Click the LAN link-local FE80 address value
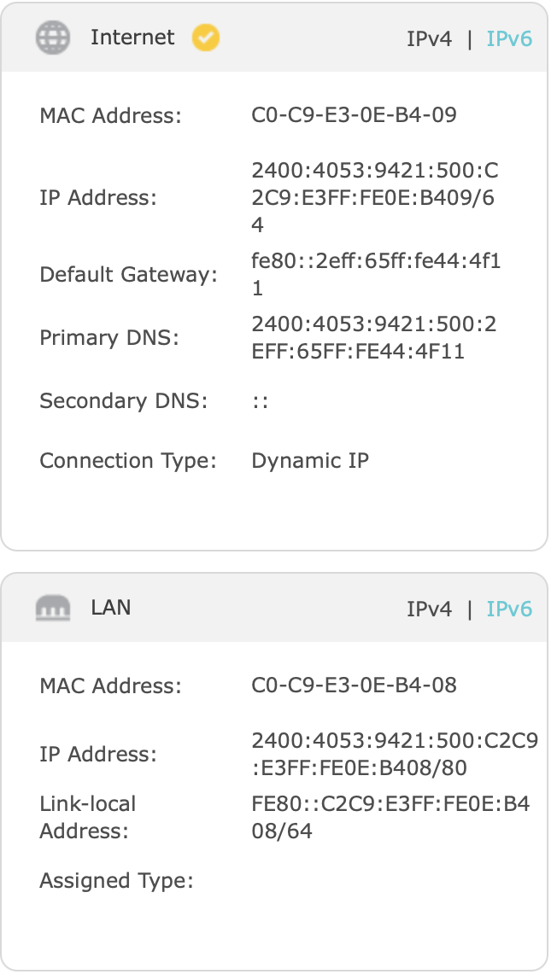The width and height of the screenshot is (557, 980). click(x=390, y=817)
